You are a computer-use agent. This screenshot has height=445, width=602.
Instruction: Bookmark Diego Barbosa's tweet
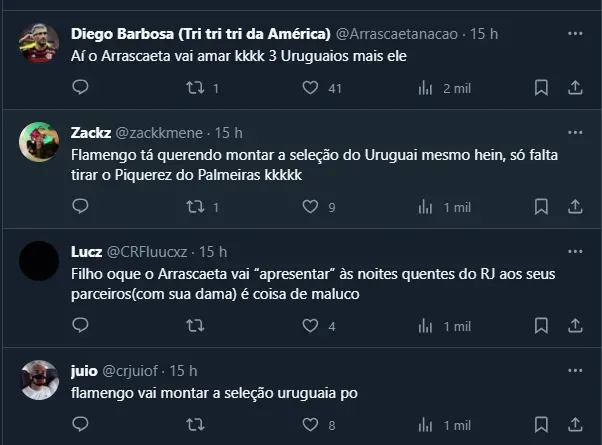tap(541, 88)
